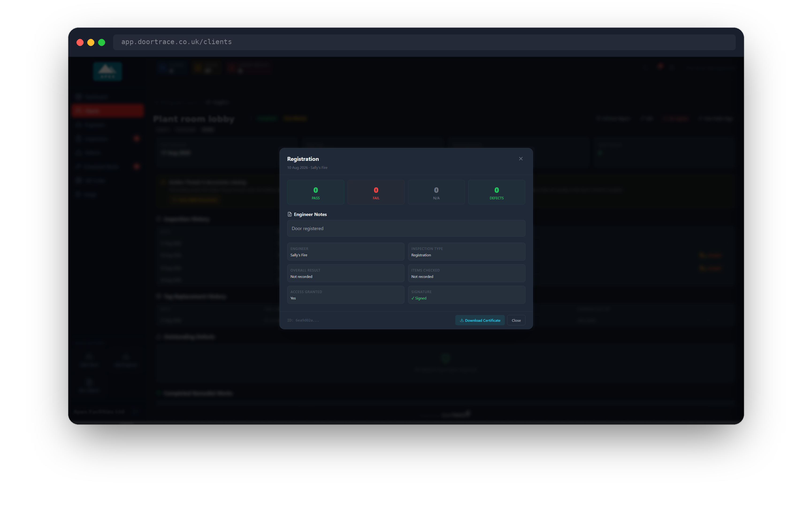Click the Close button in the dialog footer

click(516, 320)
